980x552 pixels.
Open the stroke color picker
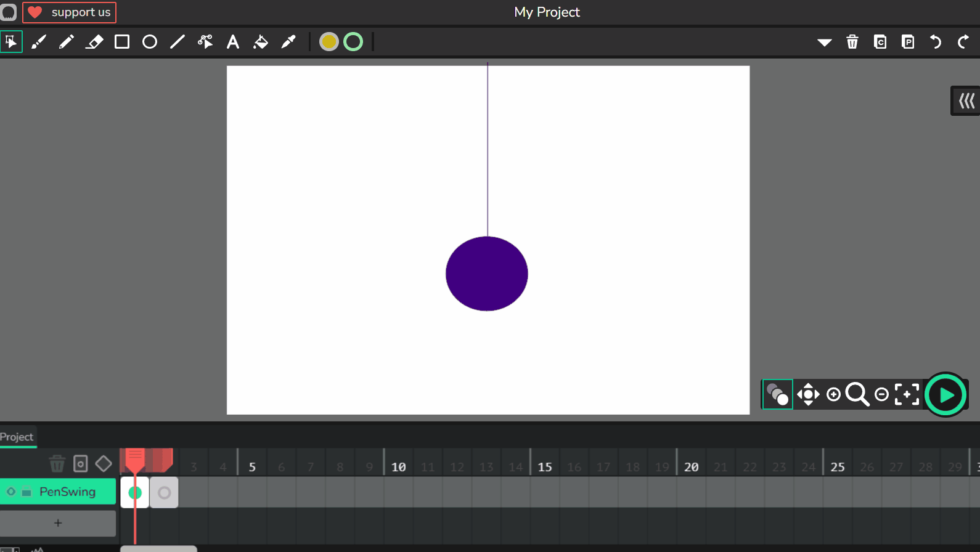[x=353, y=42]
